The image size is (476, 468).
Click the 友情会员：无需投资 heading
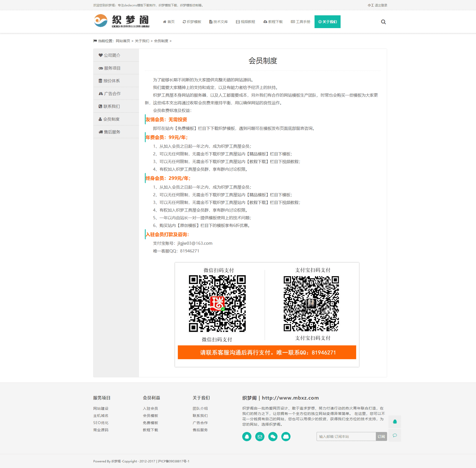click(166, 120)
